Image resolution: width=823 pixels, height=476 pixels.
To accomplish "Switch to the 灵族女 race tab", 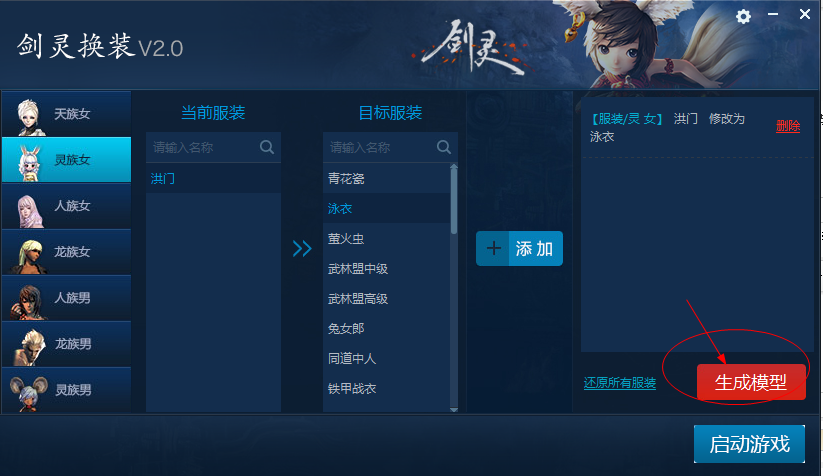I will pyautogui.click(x=67, y=160).
